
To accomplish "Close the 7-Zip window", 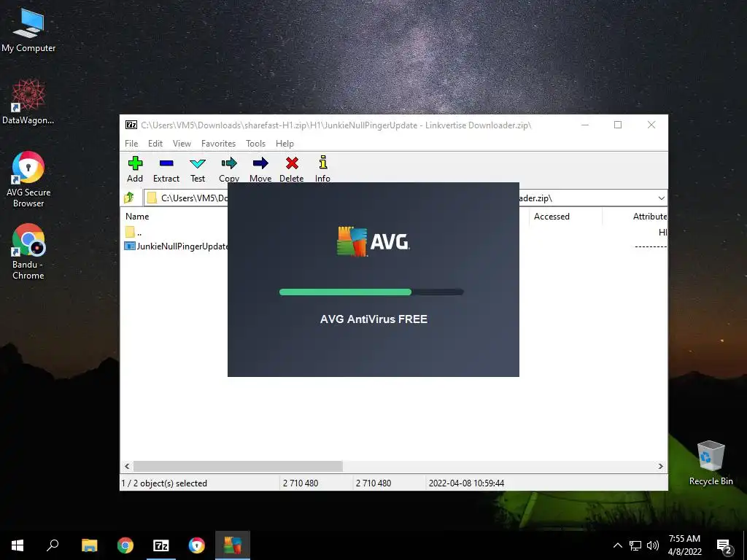I will pyautogui.click(x=651, y=125).
